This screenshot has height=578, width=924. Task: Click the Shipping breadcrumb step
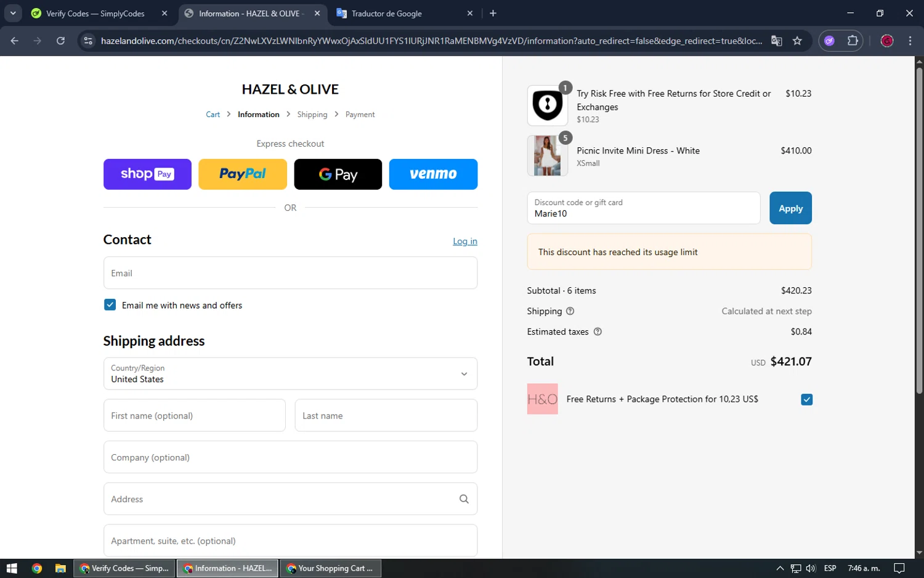[x=312, y=115]
